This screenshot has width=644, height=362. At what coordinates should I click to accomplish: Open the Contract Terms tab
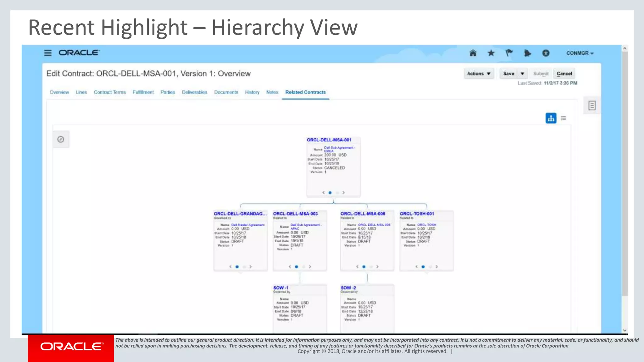coord(110,92)
